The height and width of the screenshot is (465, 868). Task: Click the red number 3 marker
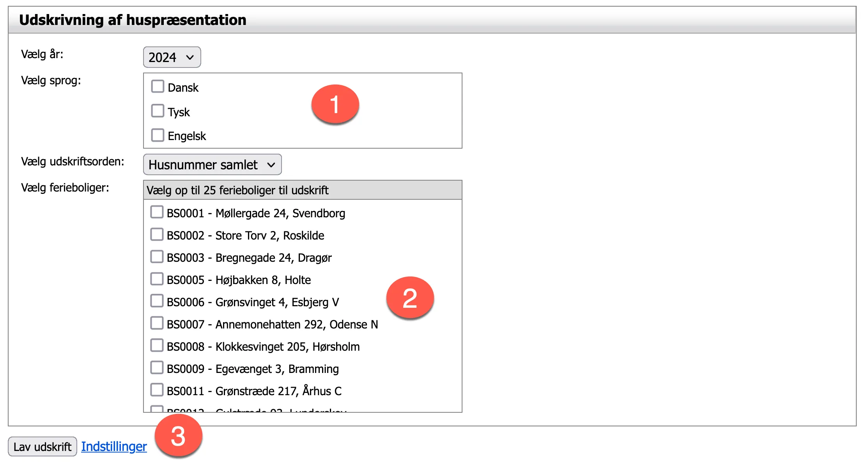pyautogui.click(x=178, y=436)
